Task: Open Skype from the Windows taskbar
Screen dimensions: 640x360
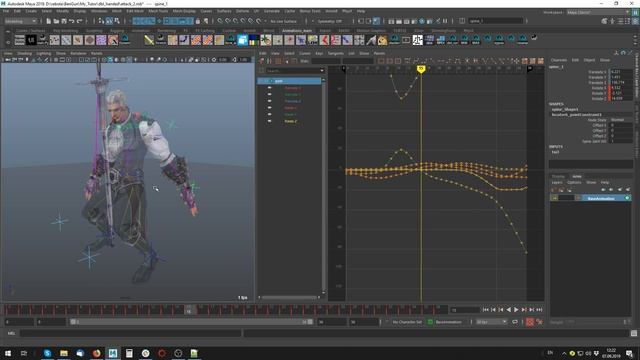Action: click(x=47, y=353)
